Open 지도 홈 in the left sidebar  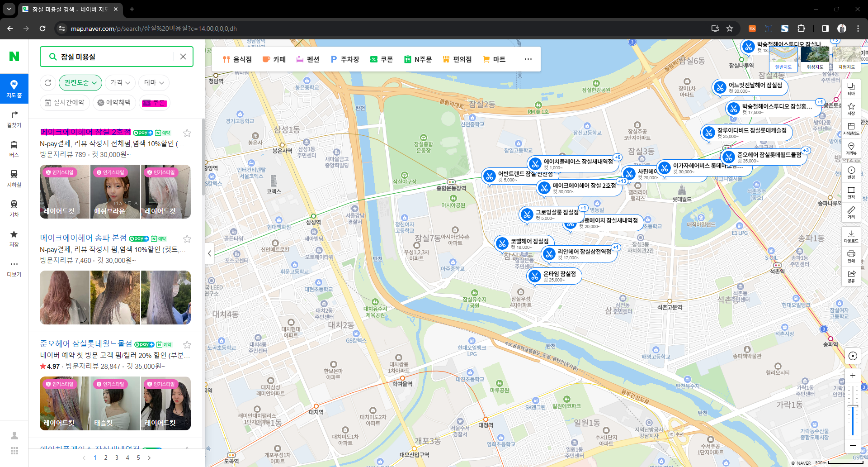pyautogui.click(x=14, y=89)
